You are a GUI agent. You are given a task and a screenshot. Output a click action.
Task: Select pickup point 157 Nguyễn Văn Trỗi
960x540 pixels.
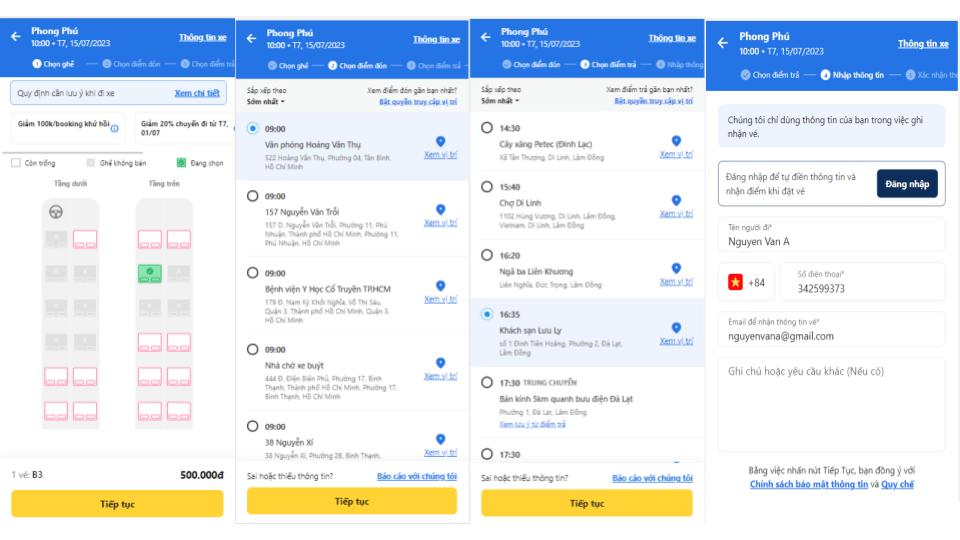[x=252, y=196]
